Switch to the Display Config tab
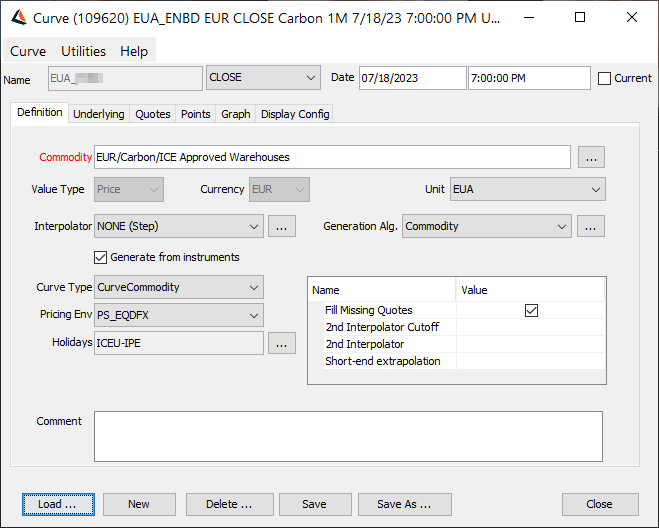This screenshot has height=528, width=659. click(x=295, y=114)
